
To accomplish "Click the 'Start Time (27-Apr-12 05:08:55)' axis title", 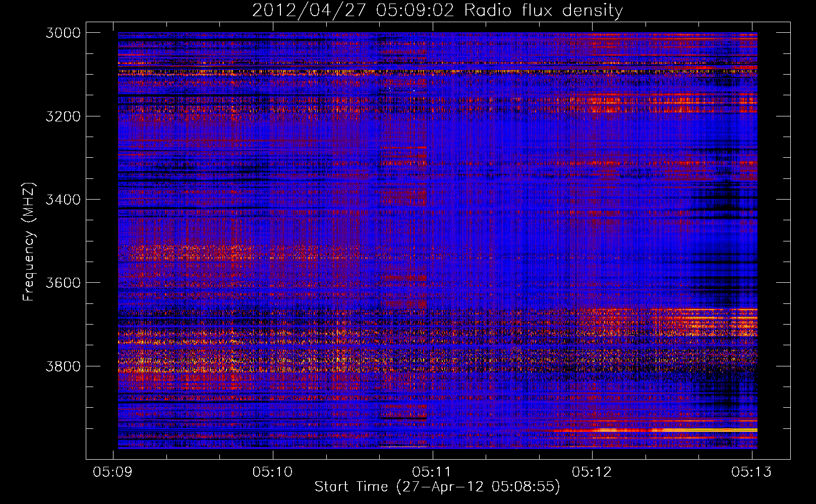I will coord(437,487).
